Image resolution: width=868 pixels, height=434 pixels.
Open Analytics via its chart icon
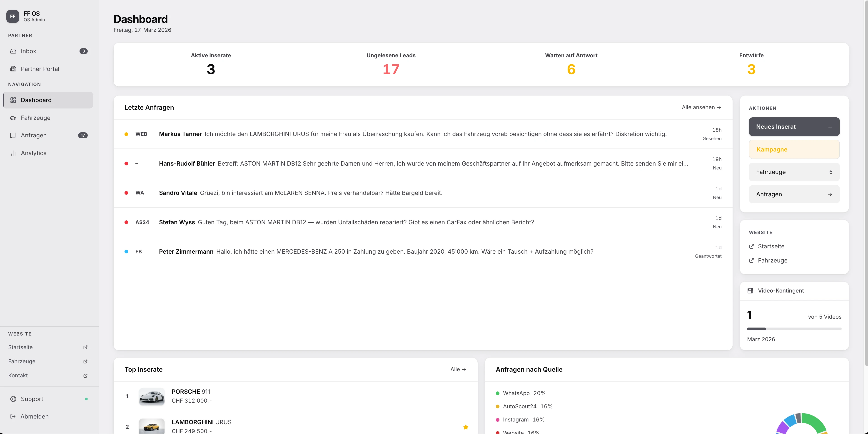[13, 153]
